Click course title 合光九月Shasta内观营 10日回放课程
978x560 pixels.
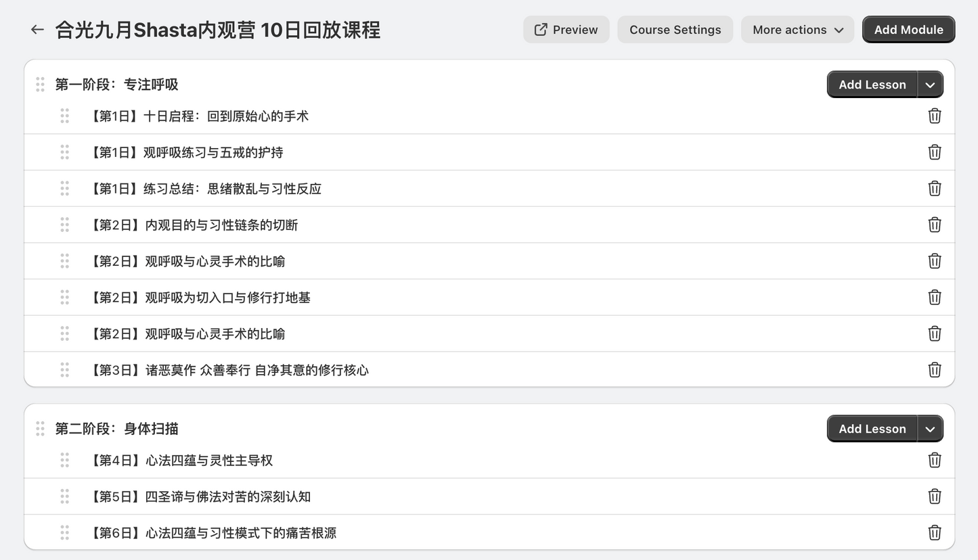(218, 30)
